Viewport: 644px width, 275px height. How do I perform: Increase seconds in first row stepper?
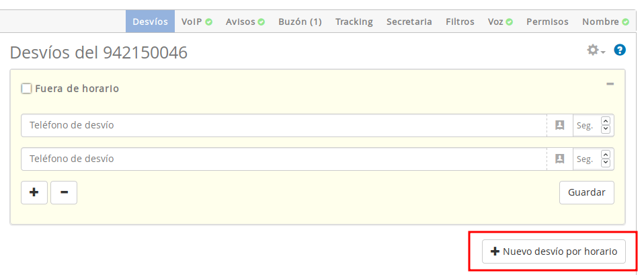pos(606,121)
